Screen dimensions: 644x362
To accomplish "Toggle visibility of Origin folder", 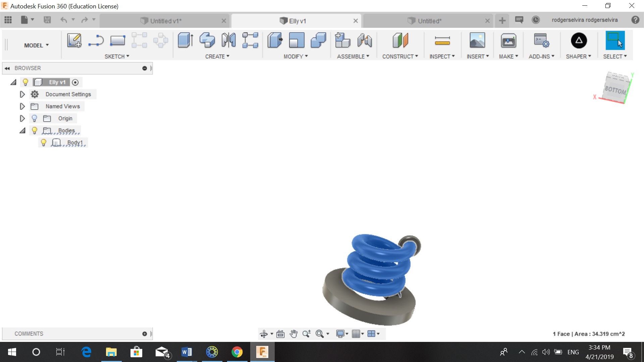I will (34, 119).
